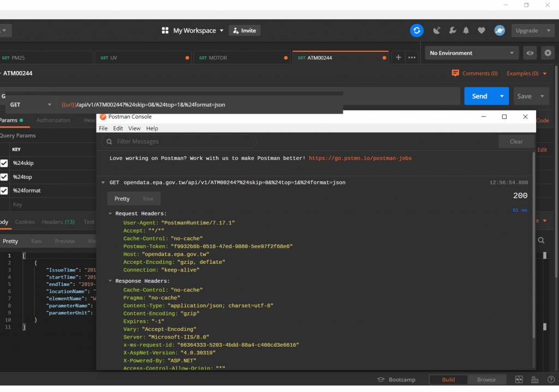
Task: Open the Upgrade dropdown arrow
Action: click(549, 31)
